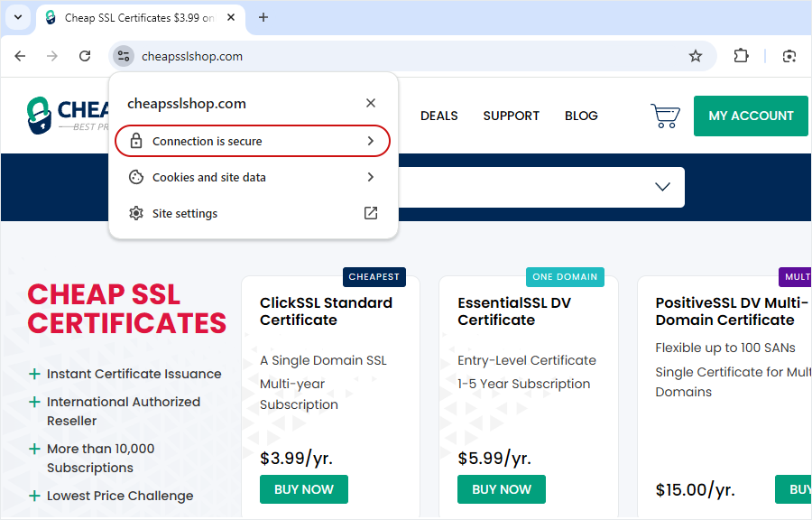Click the padlock icon beside Connection is secure
This screenshot has height=520, width=812.
(135, 140)
